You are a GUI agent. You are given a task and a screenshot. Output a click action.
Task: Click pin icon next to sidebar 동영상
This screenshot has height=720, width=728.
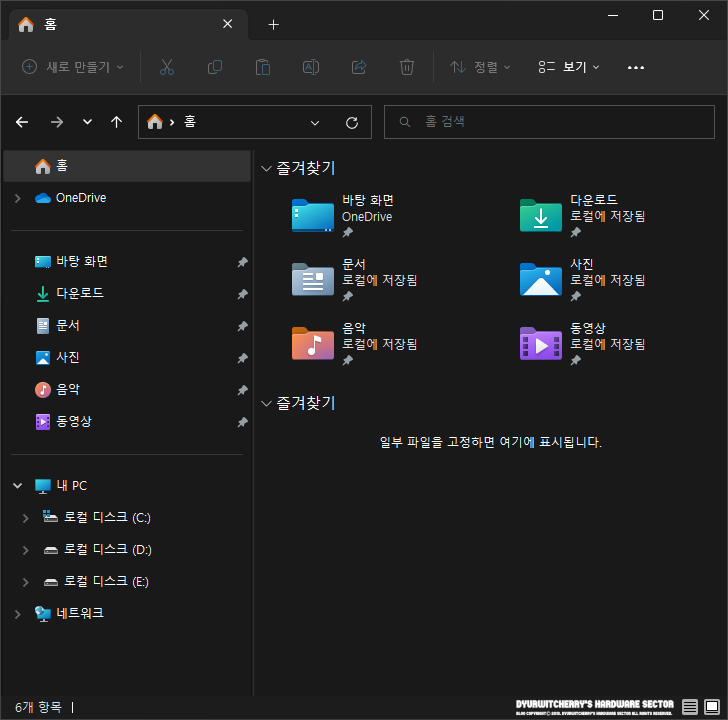tap(242, 422)
